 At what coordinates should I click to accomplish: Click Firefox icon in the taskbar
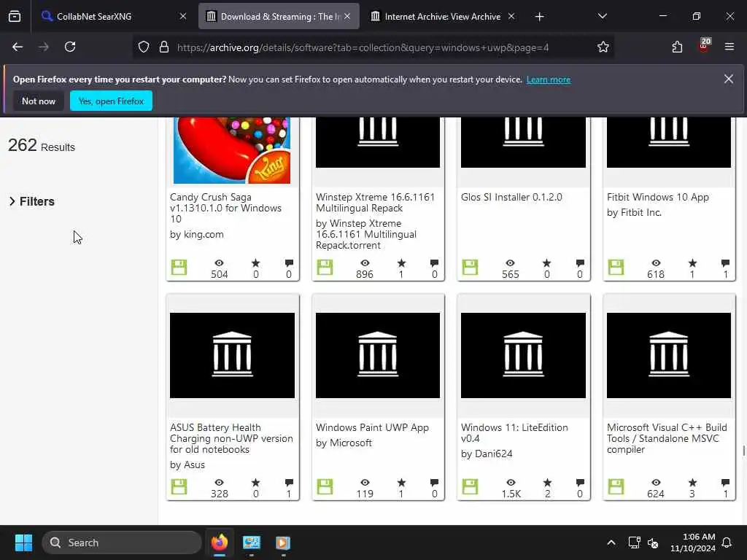coord(219,542)
